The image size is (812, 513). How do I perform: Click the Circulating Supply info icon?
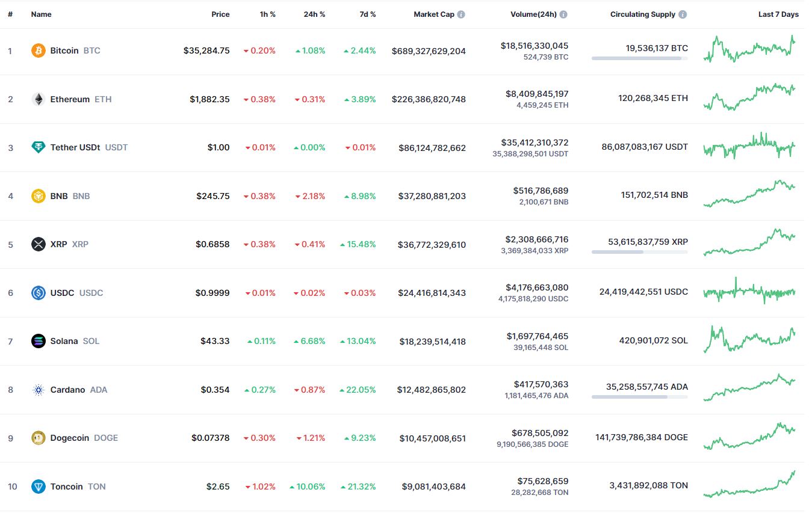[683, 14]
